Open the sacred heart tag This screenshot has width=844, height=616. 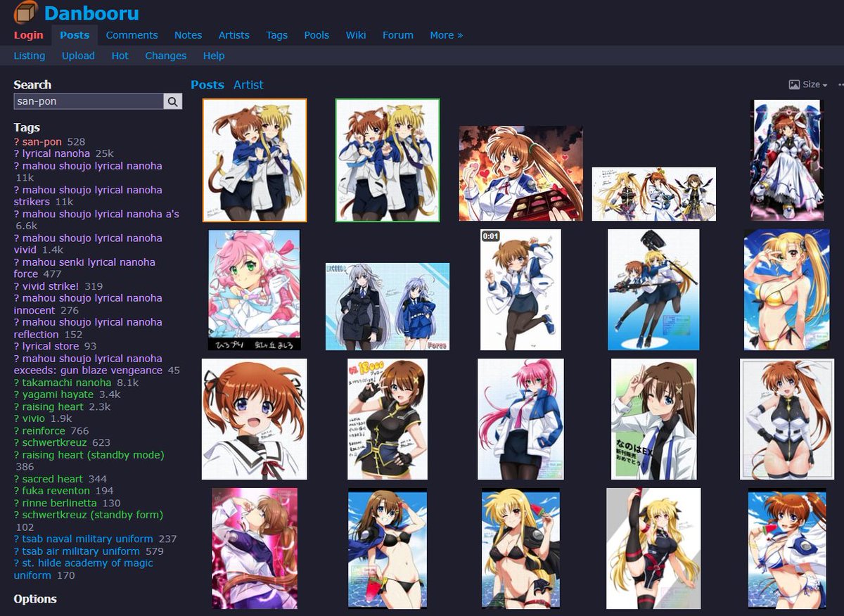tap(53, 479)
